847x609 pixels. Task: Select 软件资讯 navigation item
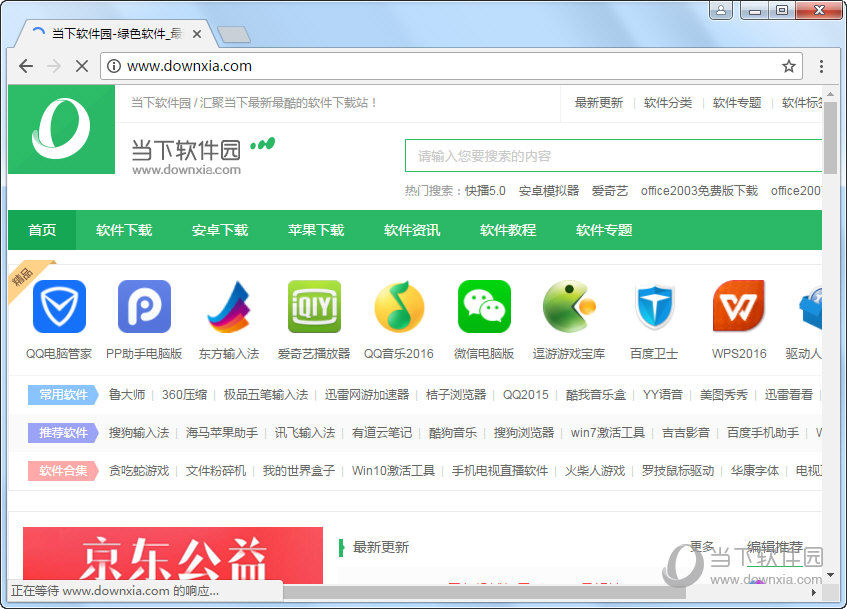pos(412,230)
